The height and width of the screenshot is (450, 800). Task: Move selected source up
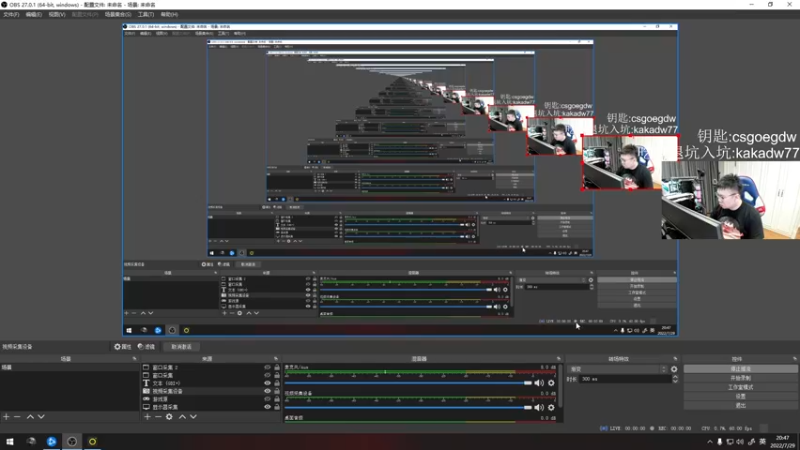tap(182, 417)
